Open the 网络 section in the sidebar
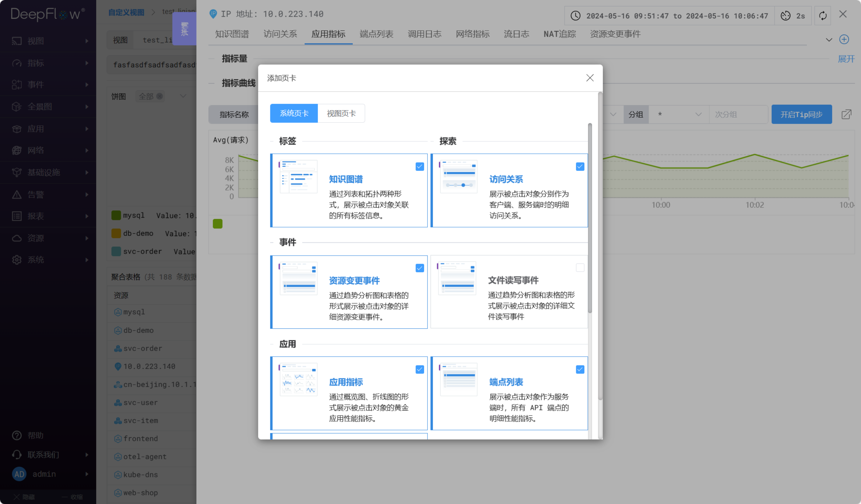The image size is (861, 504). [35, 150]
